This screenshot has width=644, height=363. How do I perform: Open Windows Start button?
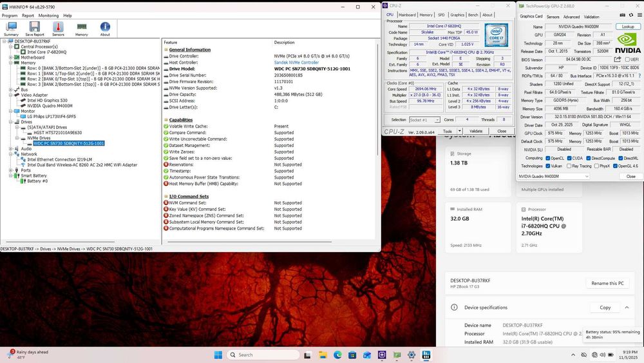pos(218,355)
